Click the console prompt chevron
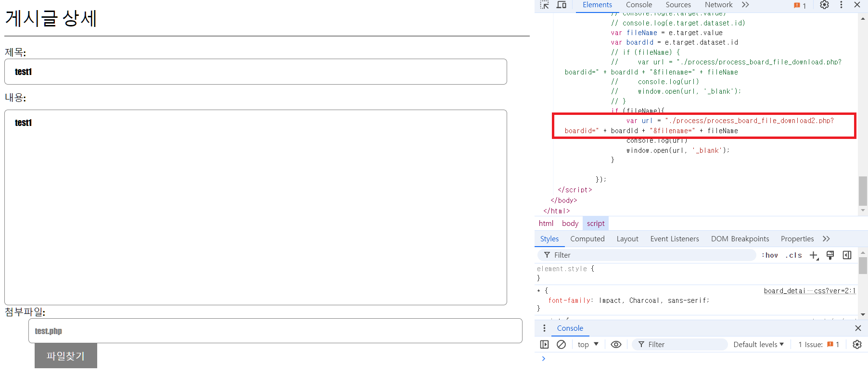Image resolution: width=868 pixels, height=374 pixels. click(544, 359)
